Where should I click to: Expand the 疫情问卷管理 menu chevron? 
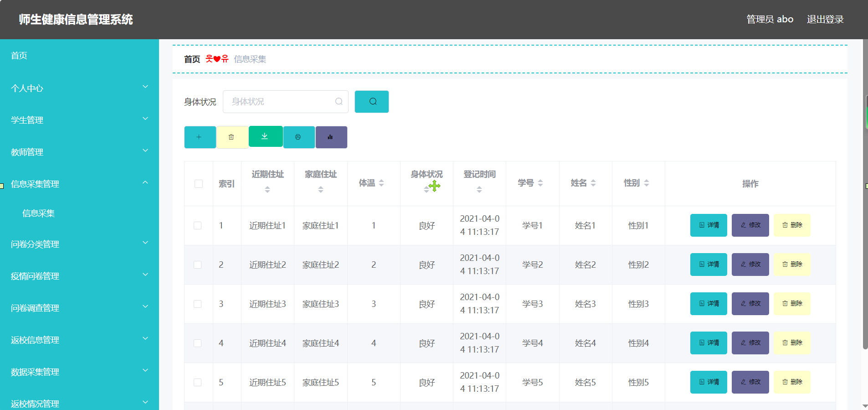[x=145, y=275]
